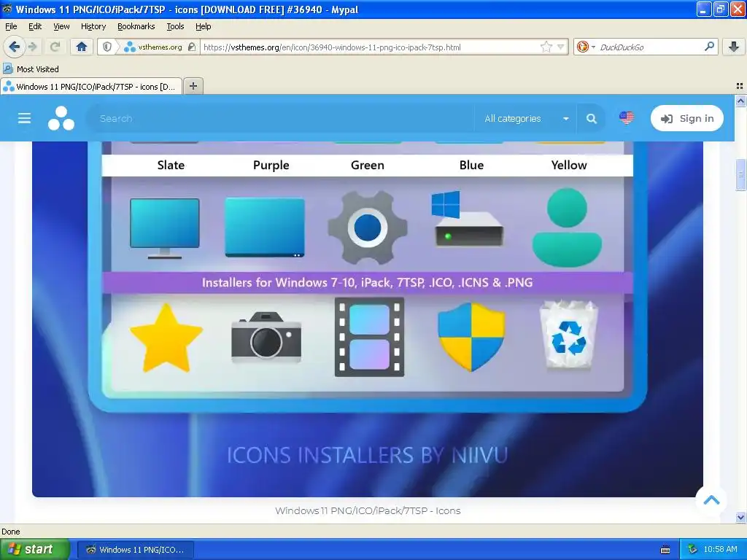Open the URL history dropdown arrow
The height and width of the screenshot is (560, 747).
pos(561,47)
